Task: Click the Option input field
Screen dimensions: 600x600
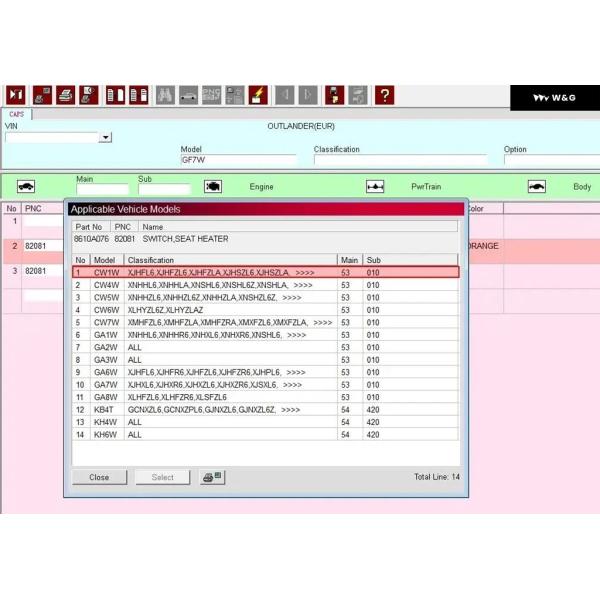Action: 552,160
